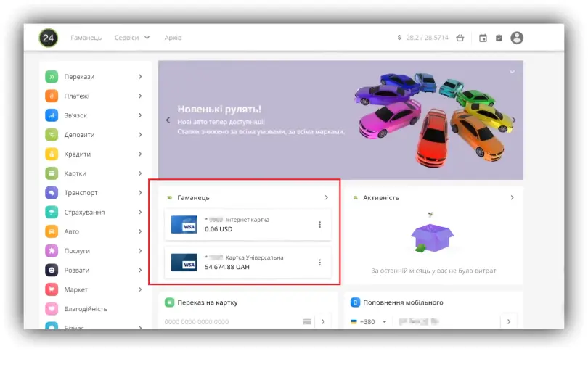Click the purple box activity illustration
Screen dimensions: 588x367
coord(432,237)
